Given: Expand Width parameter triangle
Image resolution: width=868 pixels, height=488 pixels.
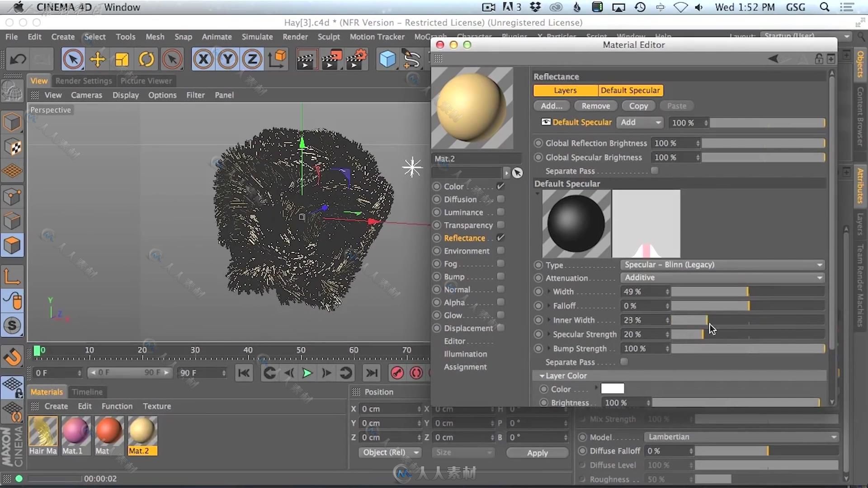Looking at the screenshot, I should tap(549, 291).
